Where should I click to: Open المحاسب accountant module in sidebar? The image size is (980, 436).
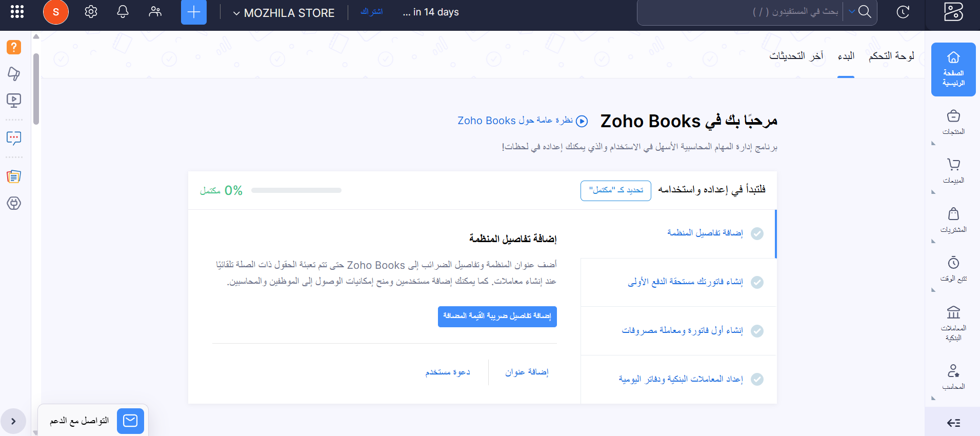click(x=953, y=376)
